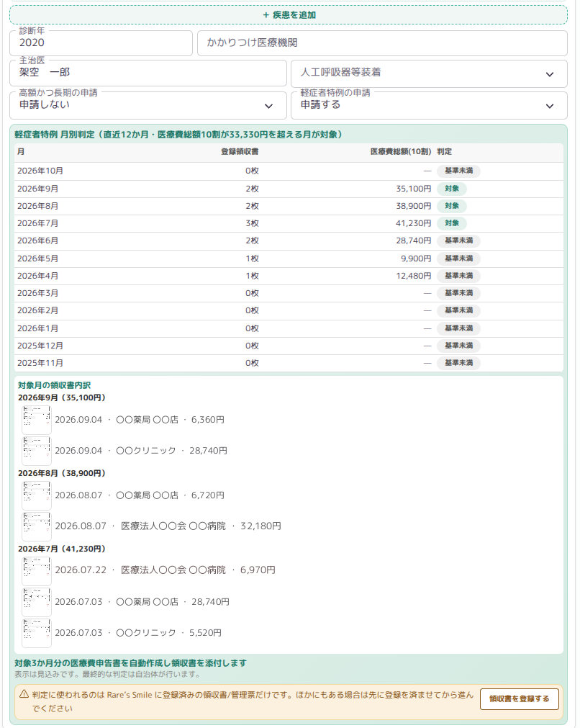This screenshot has height=728, width=580.
Task: Edit the 診断年 field showing 2020
Action: [x=101, y=43]
